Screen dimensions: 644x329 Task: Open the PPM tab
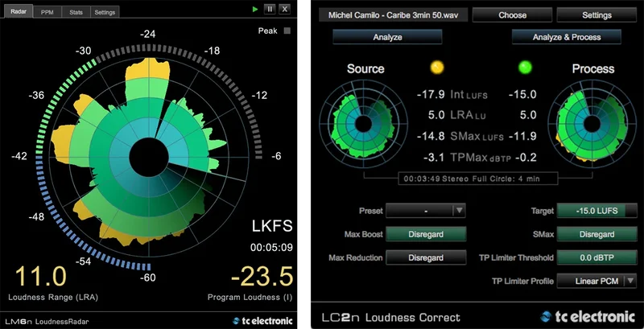tap(47, 12)
